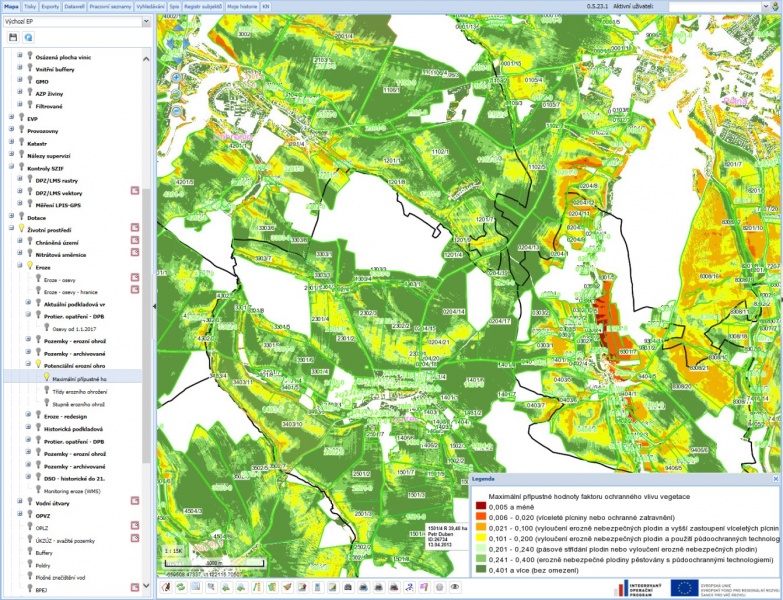The height and width of the screenshot is (600, 783).
Task: Click the first tool icon in bottom toolbar
Action: click(x=165, y=587)
